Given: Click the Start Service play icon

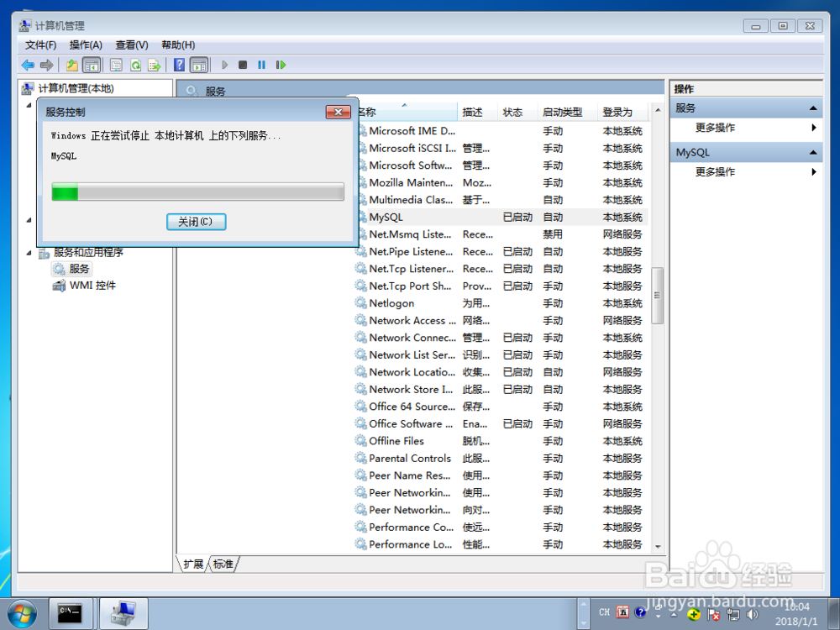Looking at the screenshot, I should [225, 65].
